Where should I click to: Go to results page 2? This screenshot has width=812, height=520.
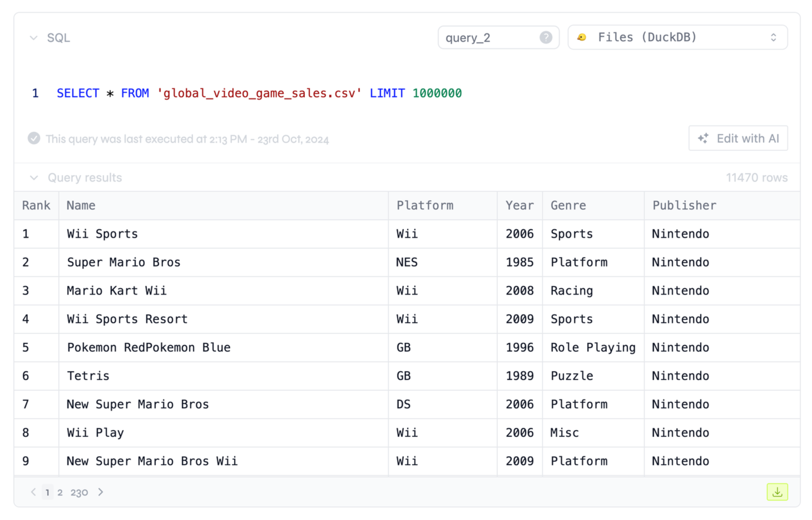(60, 492)
